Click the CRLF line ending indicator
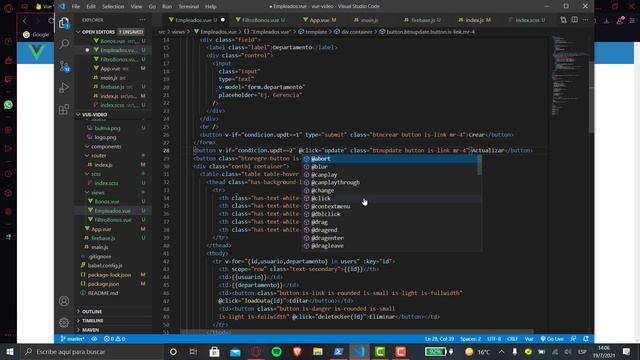The image size is (640, 360). coord(512,339)
